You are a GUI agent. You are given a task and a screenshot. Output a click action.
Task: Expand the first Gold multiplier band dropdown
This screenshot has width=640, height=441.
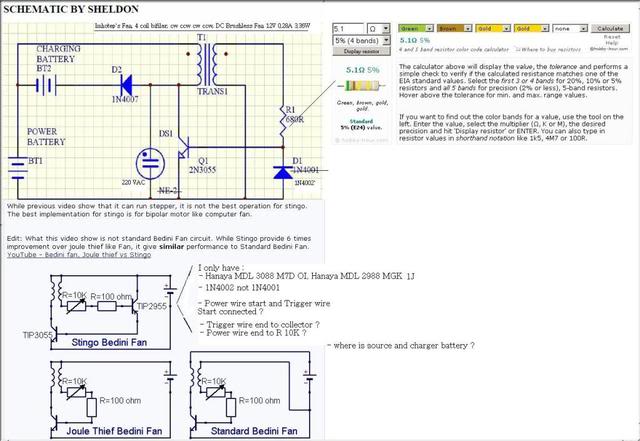[493, 28]
